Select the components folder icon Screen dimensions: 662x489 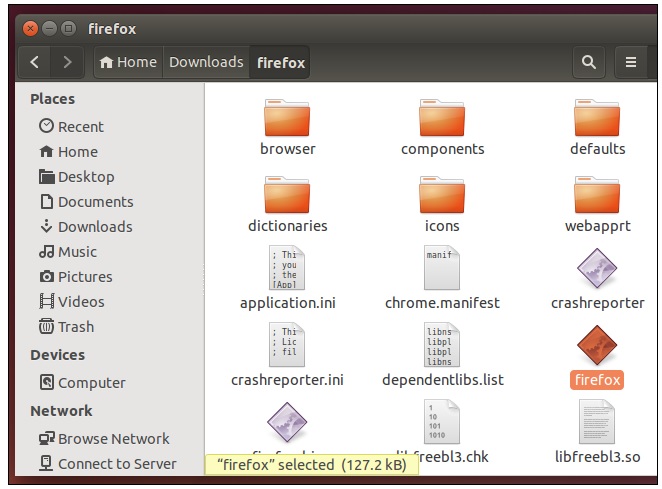(x=442, y=118)
